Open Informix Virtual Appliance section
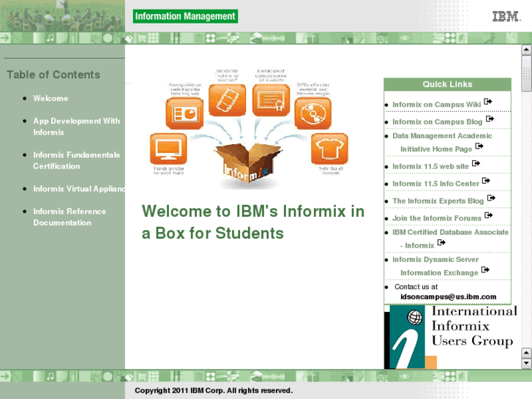The width and height of the screenshot is (532, 399). point(79,189)
